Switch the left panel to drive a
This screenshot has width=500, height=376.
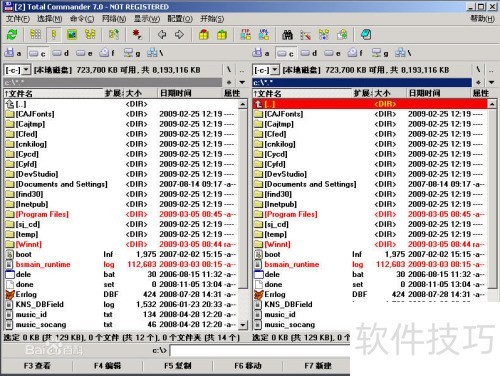pyautogui.click(x=13, y=53)
